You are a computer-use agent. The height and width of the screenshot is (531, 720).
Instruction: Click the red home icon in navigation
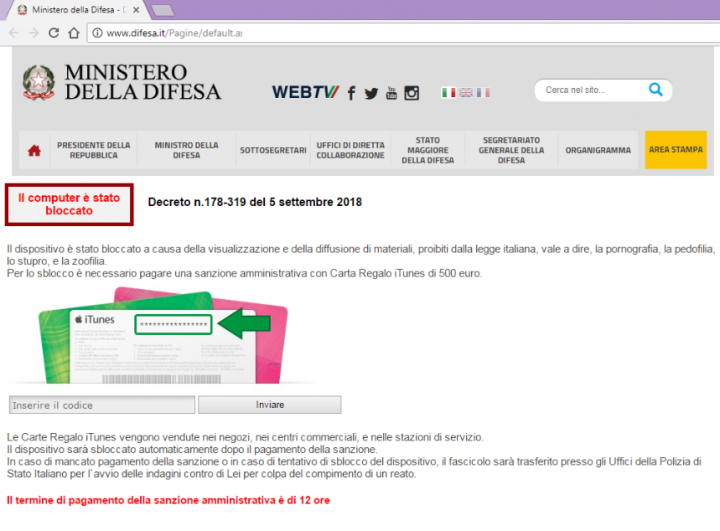(x=34, y=150)
